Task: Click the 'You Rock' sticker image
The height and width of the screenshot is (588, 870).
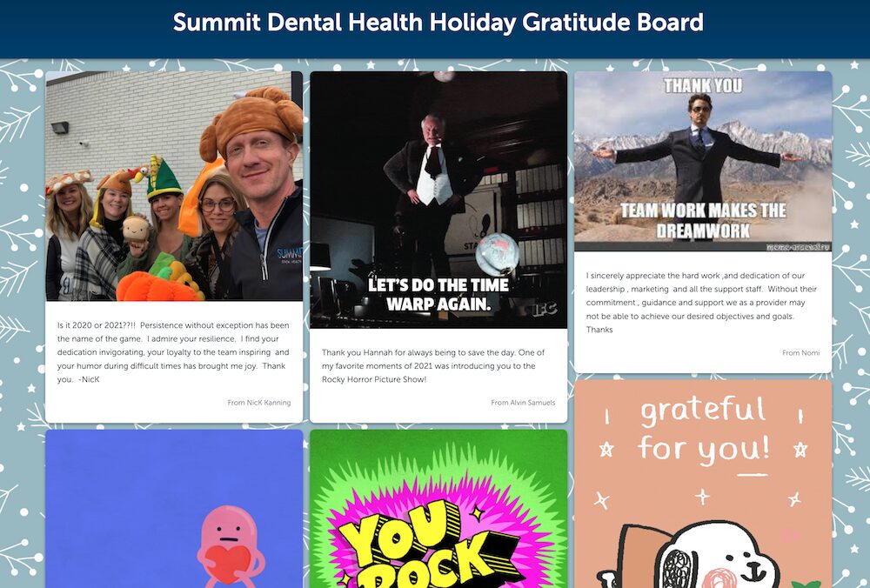Action: point(438,509)
